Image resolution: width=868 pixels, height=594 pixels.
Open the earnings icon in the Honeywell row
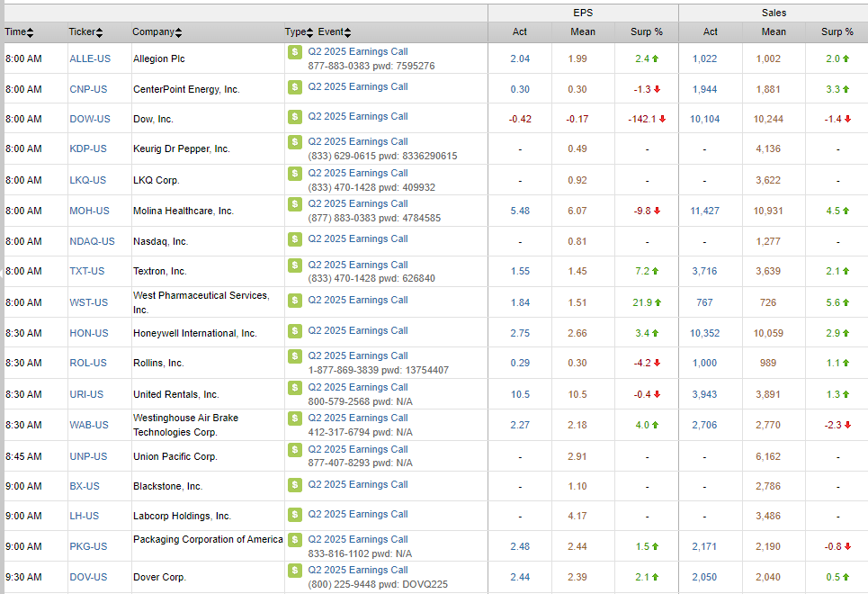click(x=294, y=331)
